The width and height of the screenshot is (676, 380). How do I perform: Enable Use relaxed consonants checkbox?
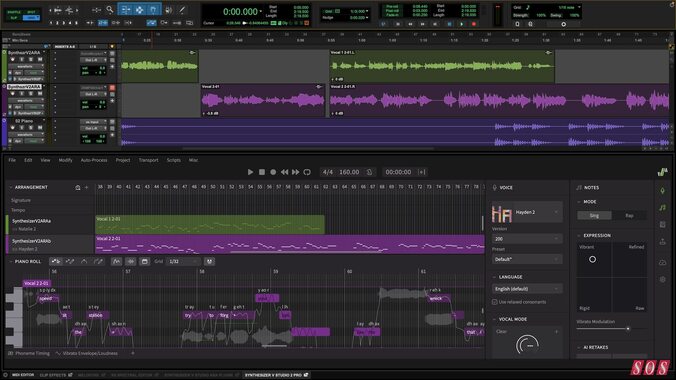click(x=494, y=302)
